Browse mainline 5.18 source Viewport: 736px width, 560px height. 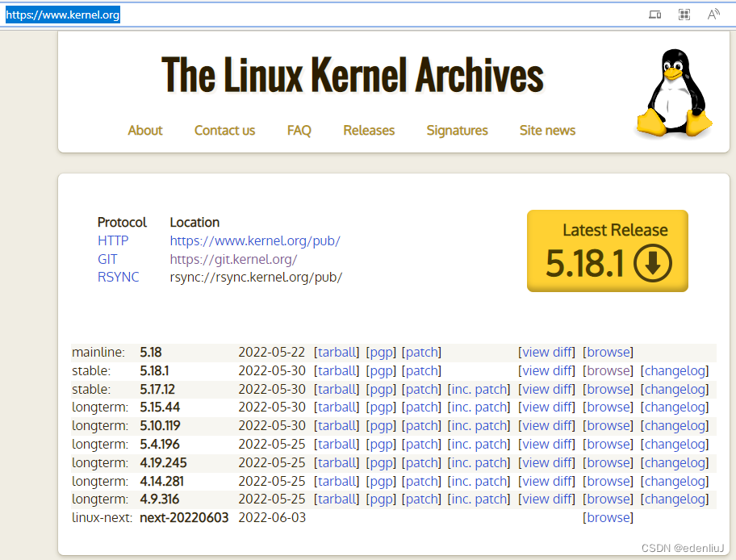click(x=608, y=352)
